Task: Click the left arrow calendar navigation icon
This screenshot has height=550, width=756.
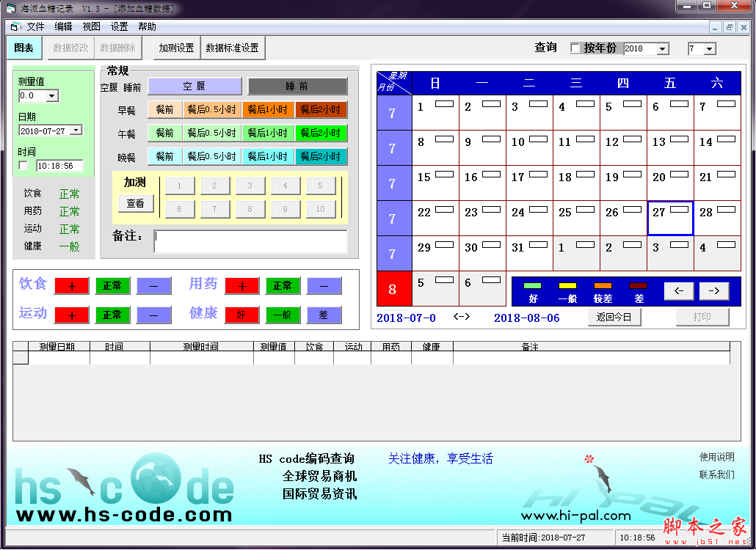Action: 678,291
